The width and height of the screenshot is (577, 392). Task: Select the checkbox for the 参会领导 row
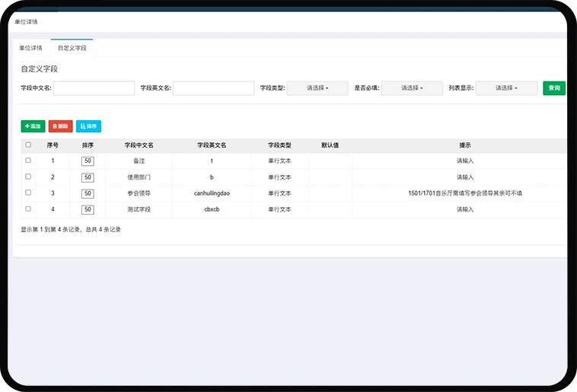(x=28, y=193)
